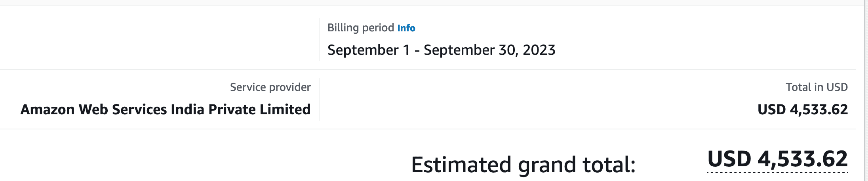This screenshot has width=868, height=181.
Task: Click the USD prefix of the grand total
Action: [729, 159]
